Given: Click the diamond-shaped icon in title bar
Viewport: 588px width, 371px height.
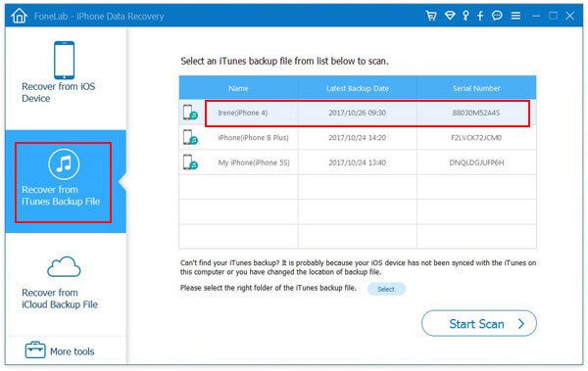Looking at the screenshot, I should (450, 16).
